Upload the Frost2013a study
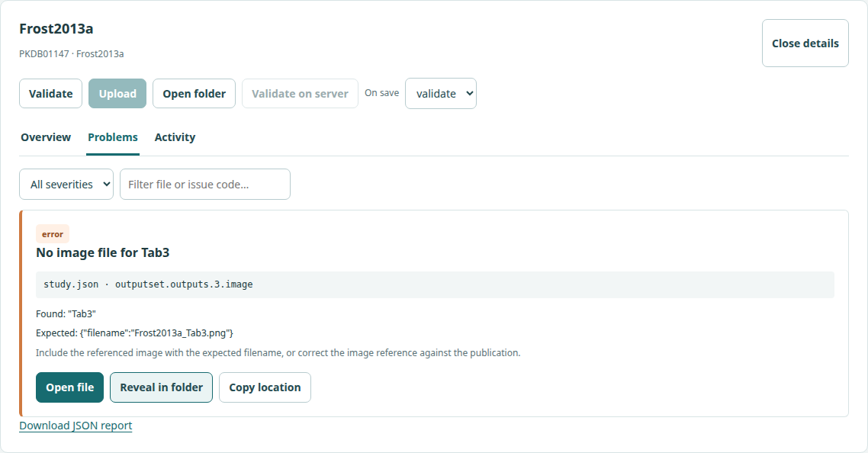 tap(117, 94)
